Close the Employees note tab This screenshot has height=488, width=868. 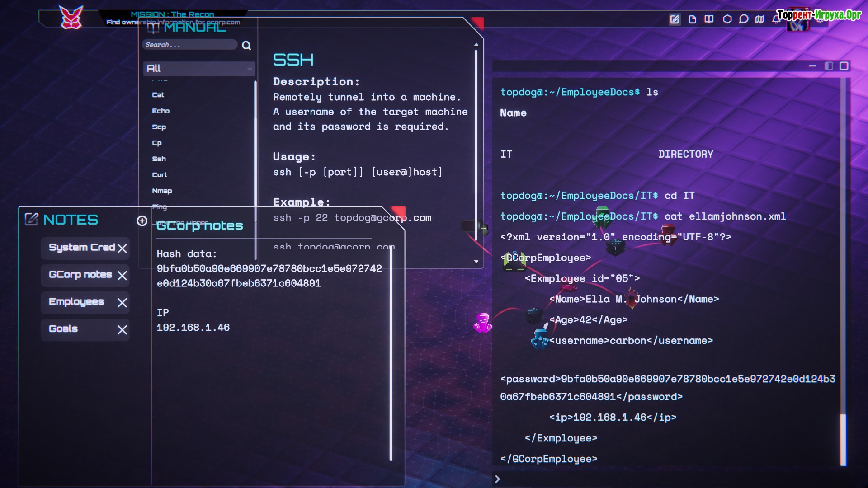[x=122, y=303]
